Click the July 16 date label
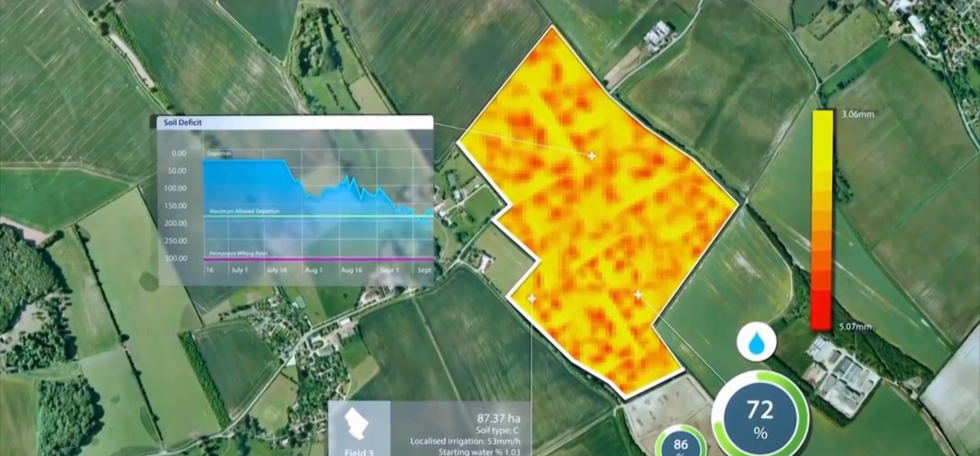 pyautogui.click(x=276, y=270)
